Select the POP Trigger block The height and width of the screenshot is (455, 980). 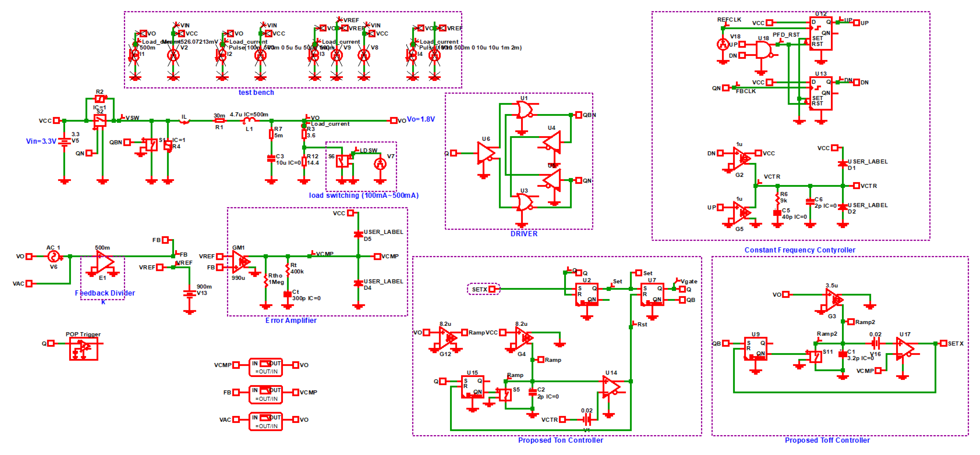(83, 349)
